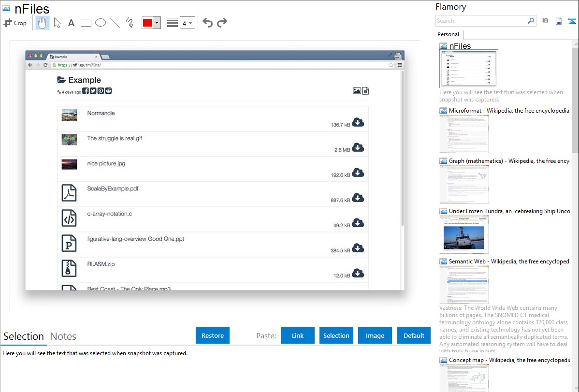The height and width of the screenshot is (392, 579).
Task: Click the zip archive file icon
Action: pos(69,268)
